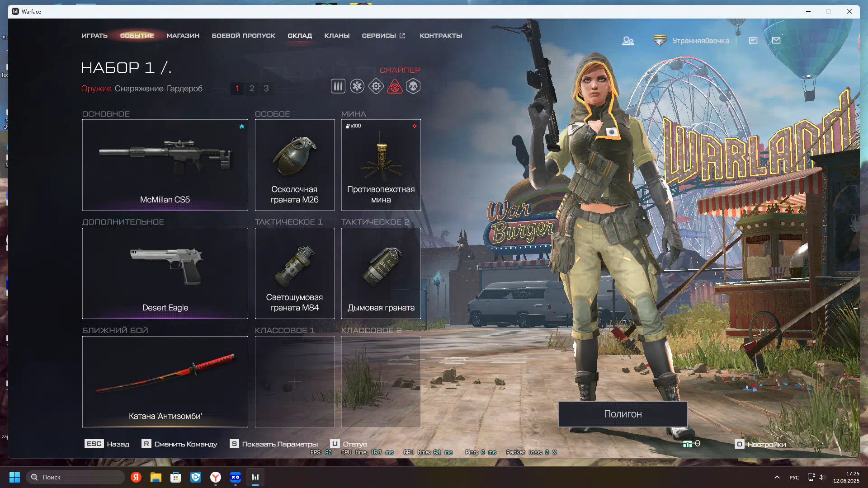Open the chat messages icon
This screenshot has width=868, height=488.
tap(753, 41)
